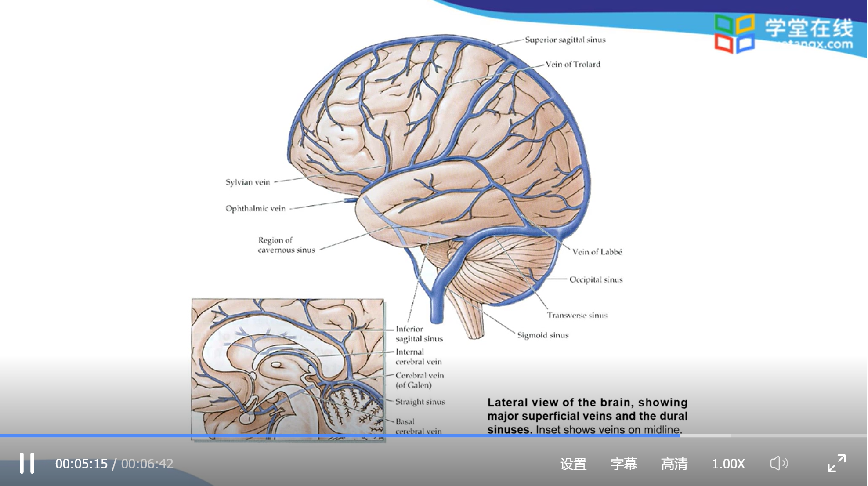Change the 1.00X playback speed

[x=728, y=464]
